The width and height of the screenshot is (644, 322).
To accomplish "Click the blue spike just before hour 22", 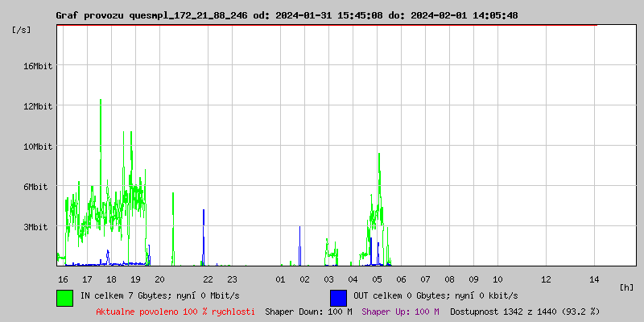I will click(204, 213).
